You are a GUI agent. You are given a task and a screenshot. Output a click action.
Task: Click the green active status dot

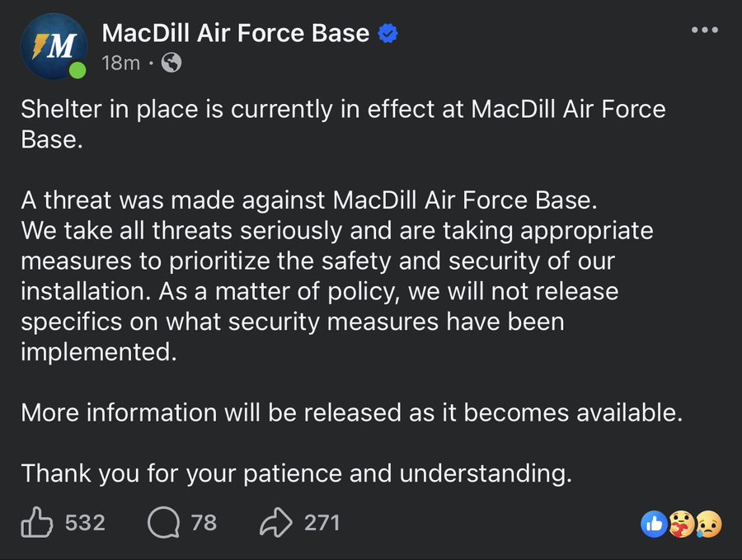[77, 70]
